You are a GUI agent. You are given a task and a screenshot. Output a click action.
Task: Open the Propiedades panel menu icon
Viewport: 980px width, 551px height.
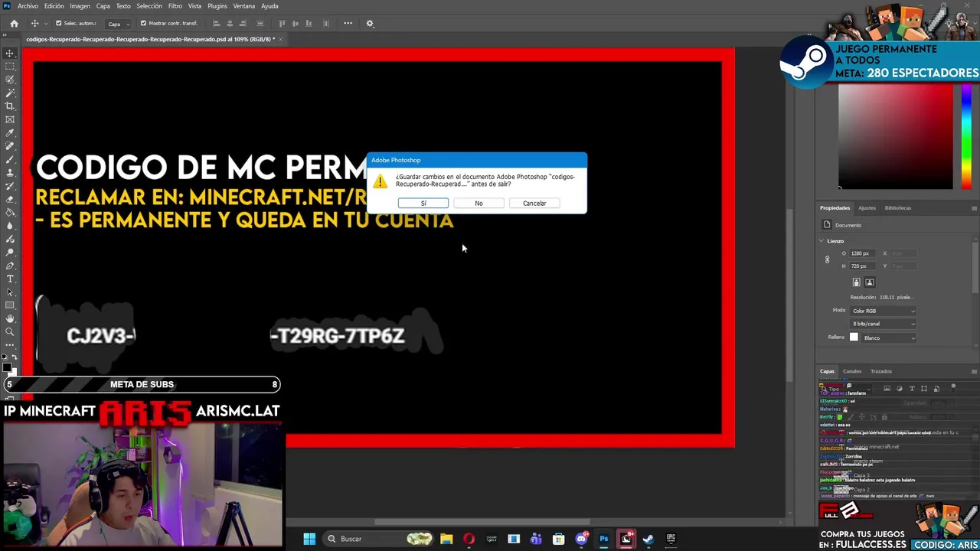click(974, 207)
